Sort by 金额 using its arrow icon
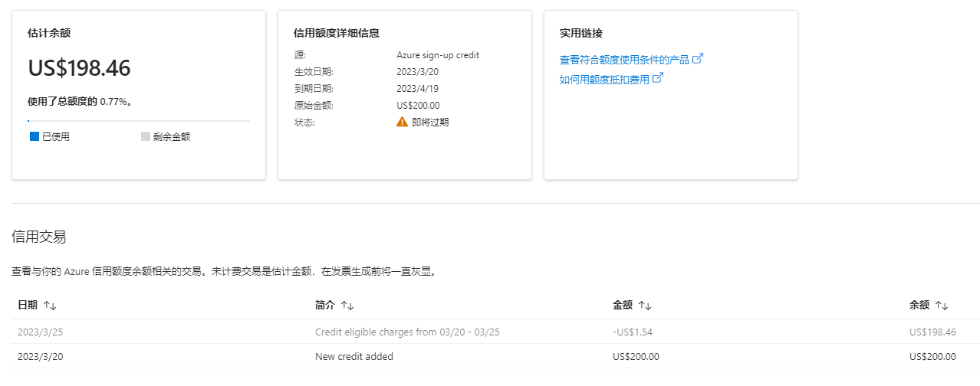 [645, 306]
